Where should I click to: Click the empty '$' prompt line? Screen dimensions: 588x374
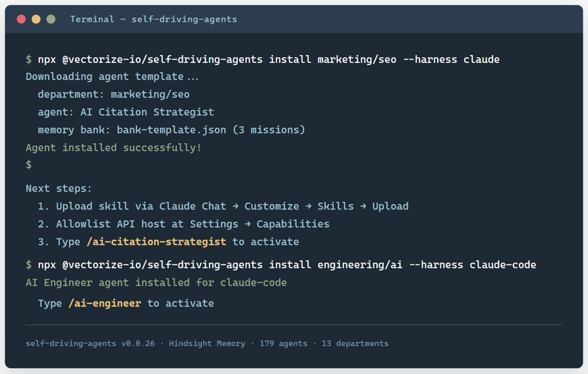coord(29,165)
